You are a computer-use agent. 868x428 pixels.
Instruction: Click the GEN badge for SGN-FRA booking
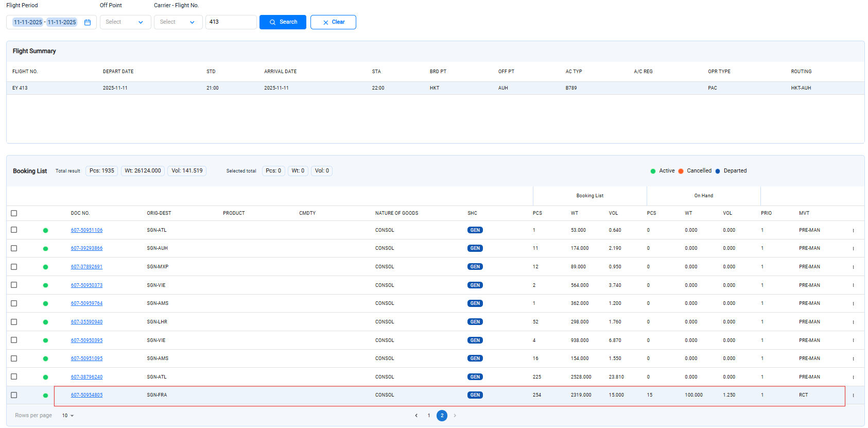(x=475, y=395)
